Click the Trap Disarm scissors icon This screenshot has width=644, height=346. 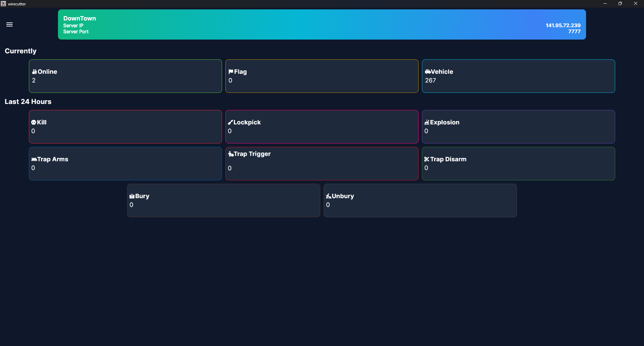427,159
